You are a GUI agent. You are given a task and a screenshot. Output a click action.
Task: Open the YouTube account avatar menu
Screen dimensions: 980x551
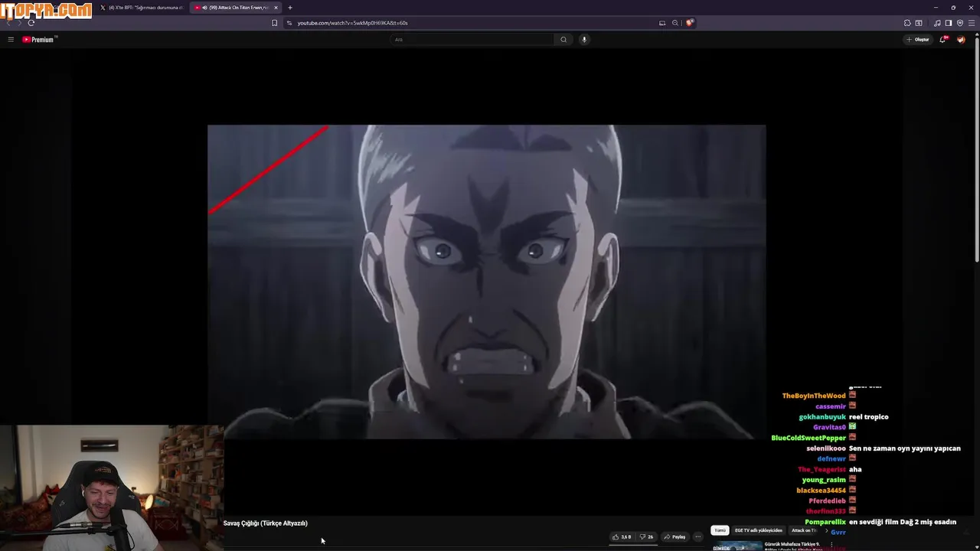[962, 40]
